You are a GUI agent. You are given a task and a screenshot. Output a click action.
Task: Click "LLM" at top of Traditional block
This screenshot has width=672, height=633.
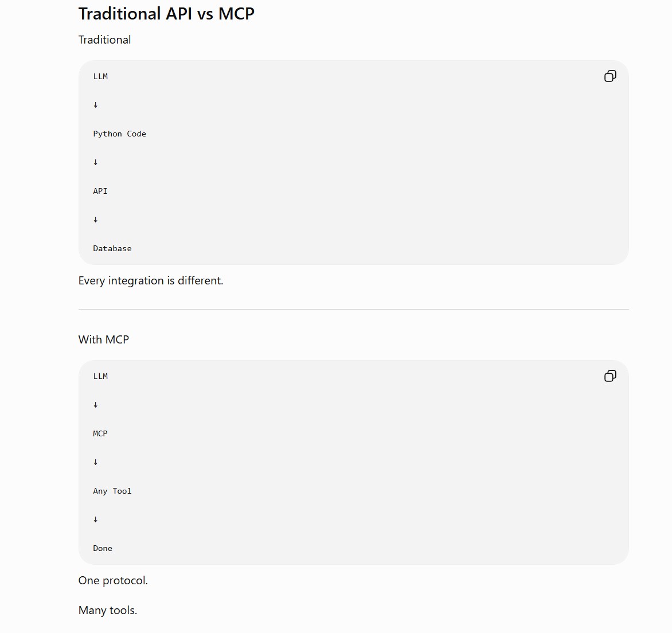click(100, 76)
